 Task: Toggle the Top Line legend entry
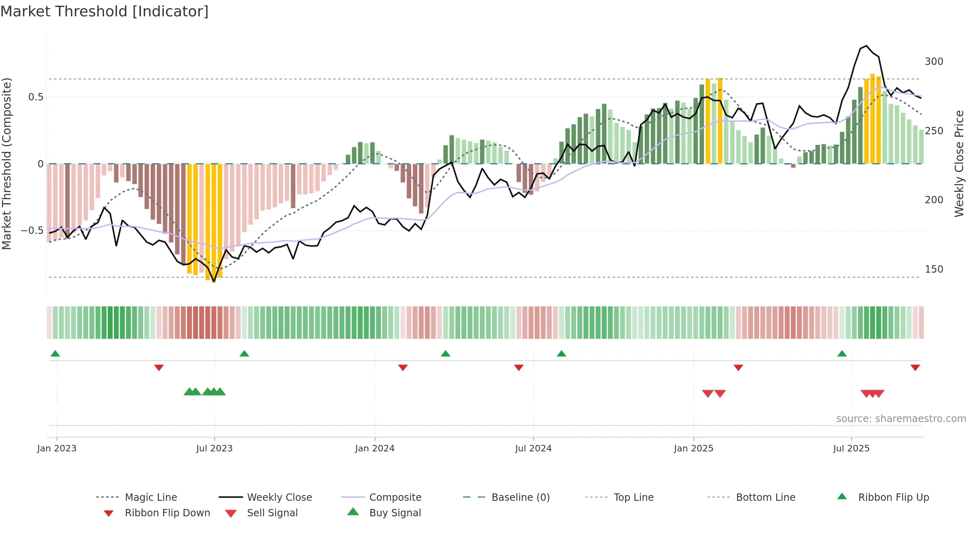[619, 497]
